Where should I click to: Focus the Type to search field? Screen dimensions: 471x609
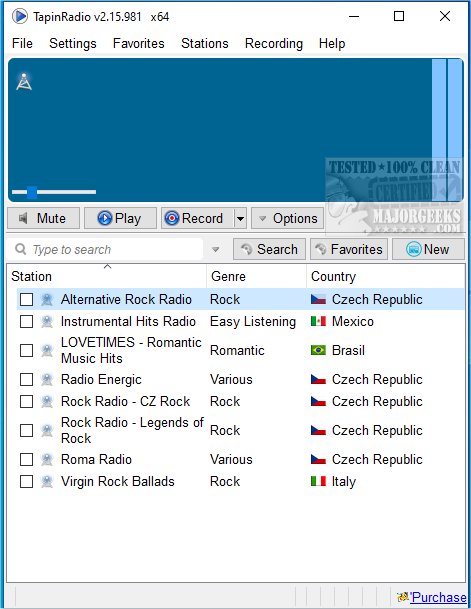tap(105, 249)
